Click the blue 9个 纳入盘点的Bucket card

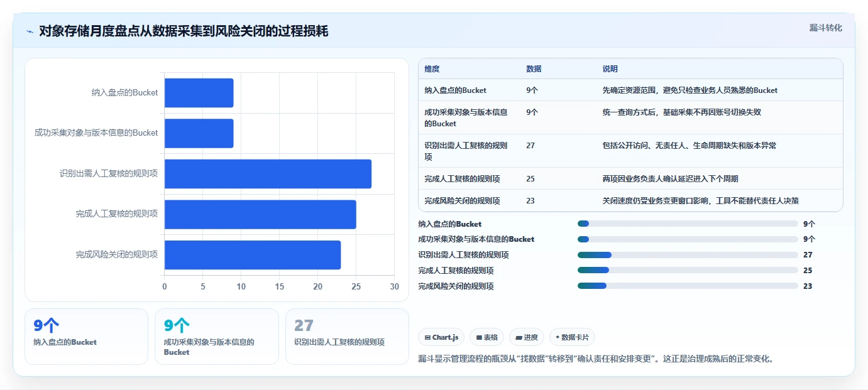(86, 336)
